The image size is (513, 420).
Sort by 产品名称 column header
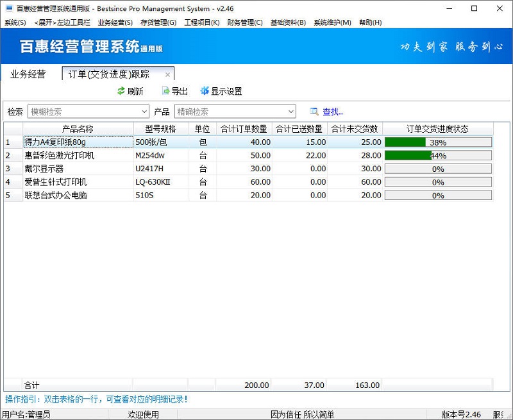[x=78, y=129]
